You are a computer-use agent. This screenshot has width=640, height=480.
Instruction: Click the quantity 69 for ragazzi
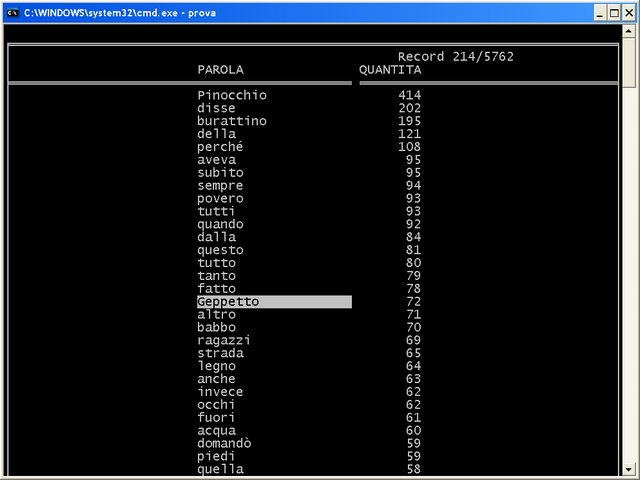413,340
